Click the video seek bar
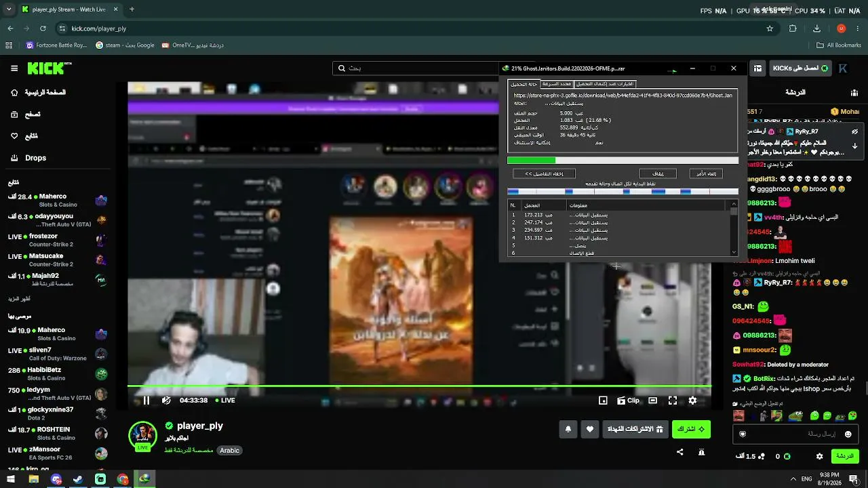 click(419, 386)
